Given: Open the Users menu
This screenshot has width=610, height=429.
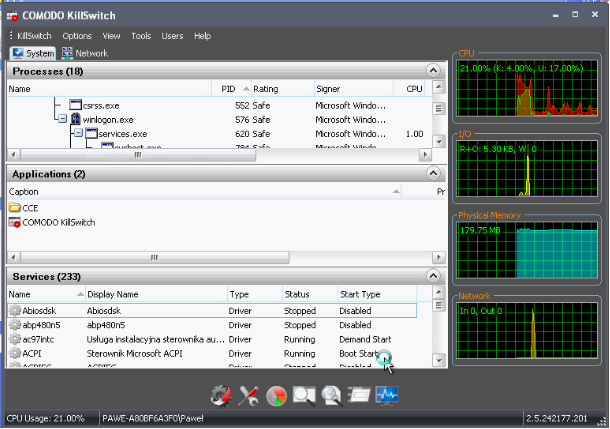Looking at the screenshot, I should [172, 36].
